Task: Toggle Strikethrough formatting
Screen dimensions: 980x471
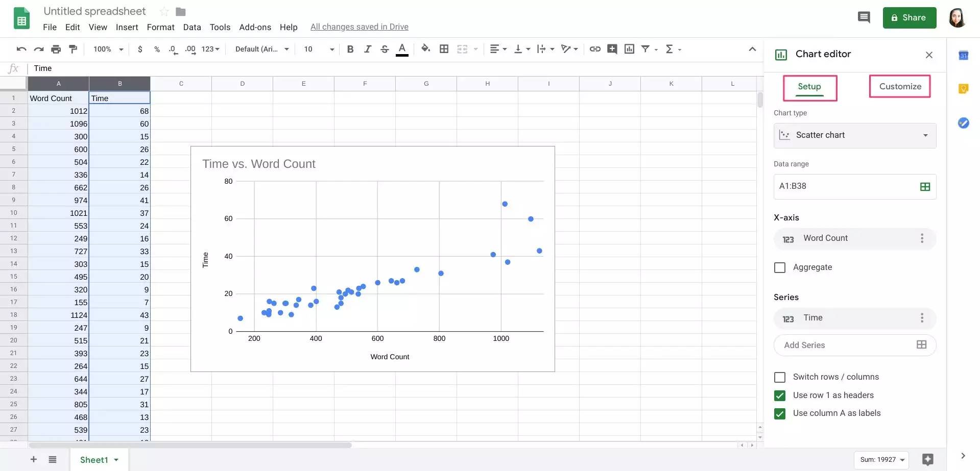Action: pos(385,49)
